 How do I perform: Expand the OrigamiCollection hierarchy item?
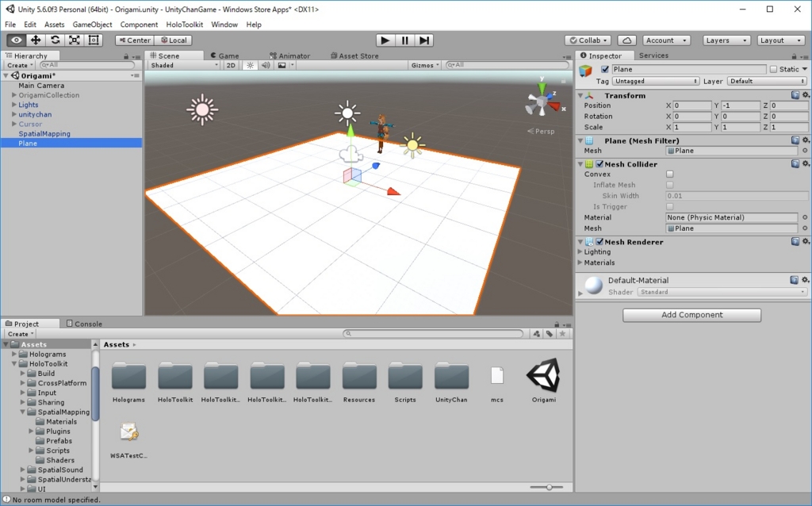[14, 95]
